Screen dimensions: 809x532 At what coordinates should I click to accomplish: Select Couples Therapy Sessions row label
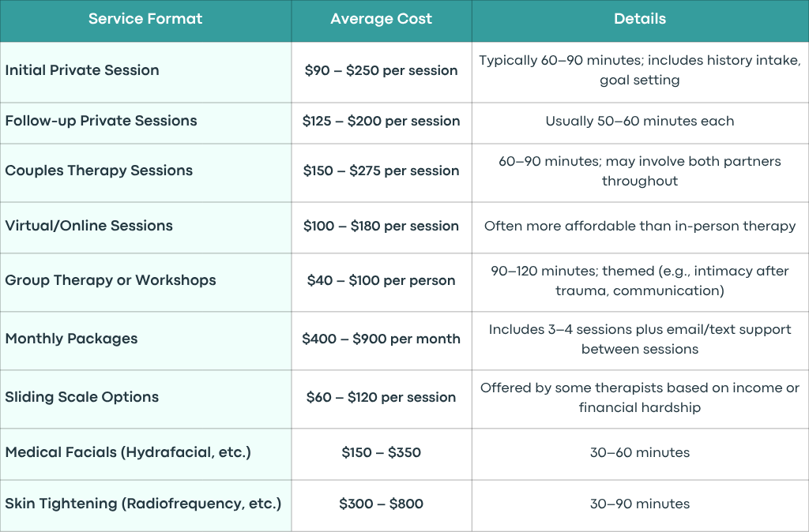tap(99, 170)
